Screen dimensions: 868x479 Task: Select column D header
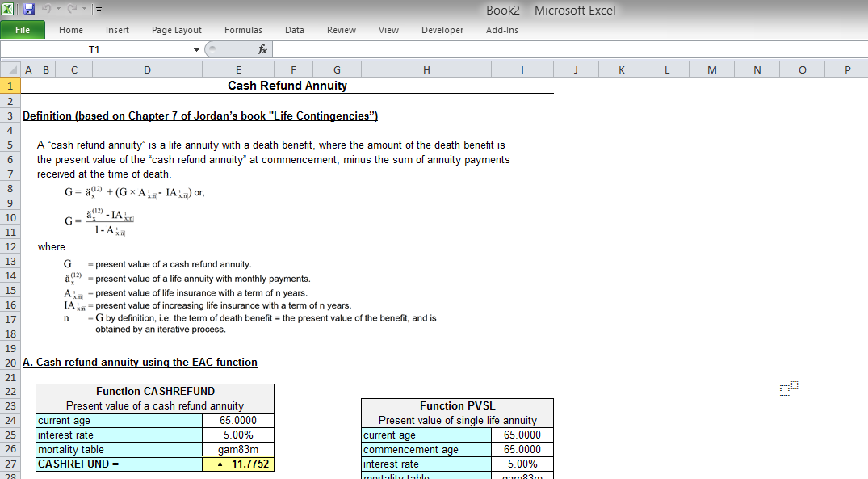click(x=147, y=69)
